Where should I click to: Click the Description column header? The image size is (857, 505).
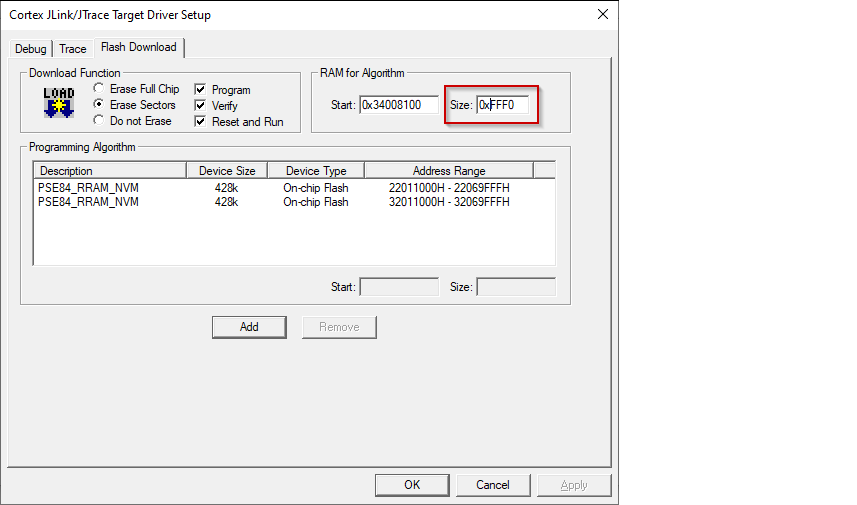109,171
